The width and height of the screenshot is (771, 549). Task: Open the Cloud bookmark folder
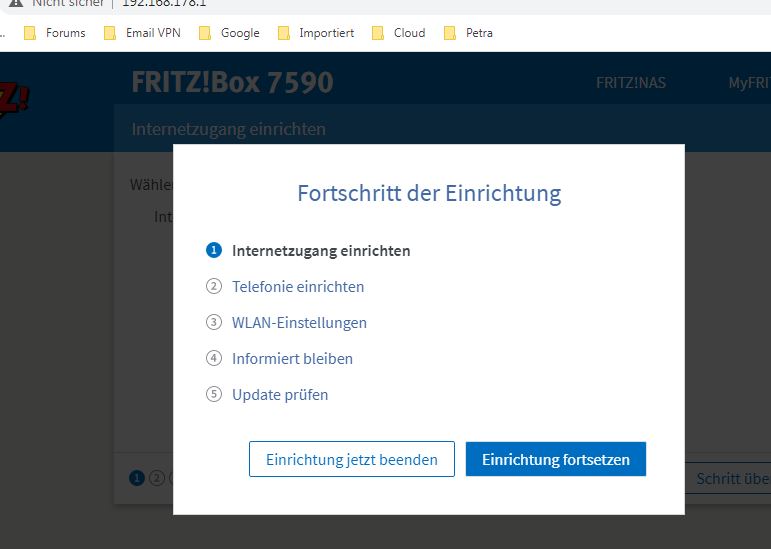398,33
